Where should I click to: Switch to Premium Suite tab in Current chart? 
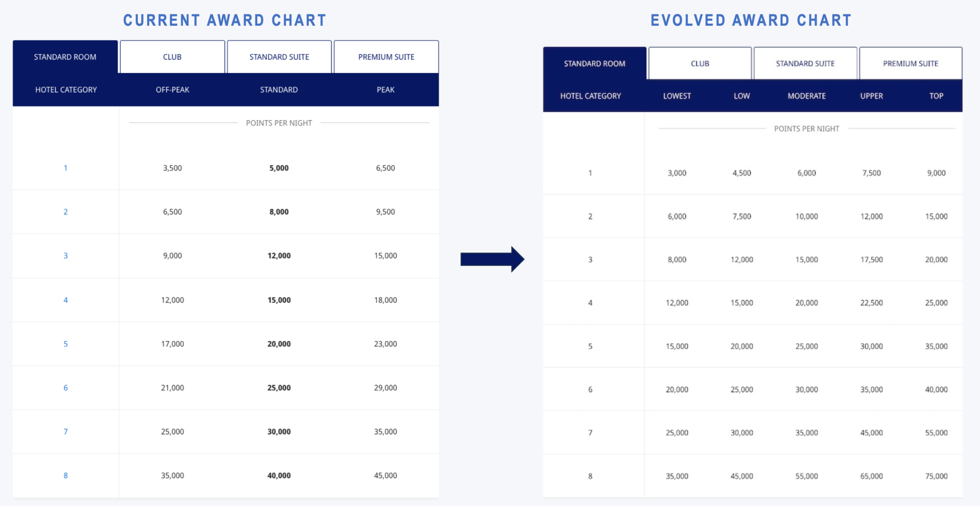(386, 57)
